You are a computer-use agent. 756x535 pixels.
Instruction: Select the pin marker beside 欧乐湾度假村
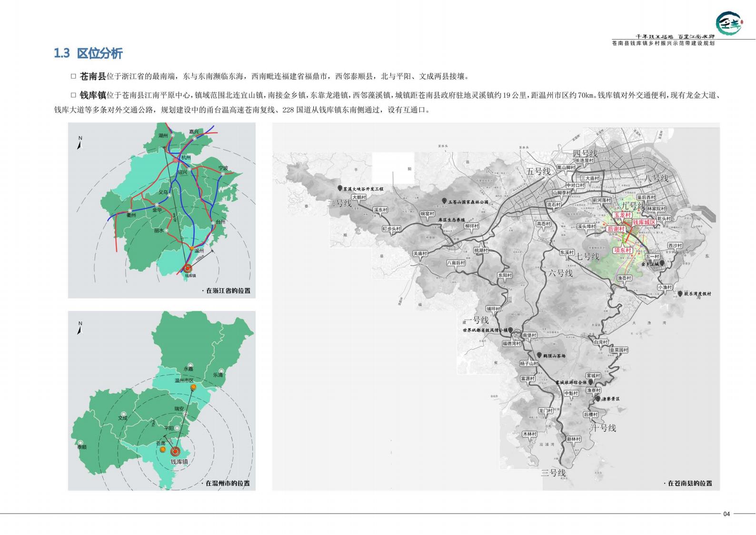point(680,293)
